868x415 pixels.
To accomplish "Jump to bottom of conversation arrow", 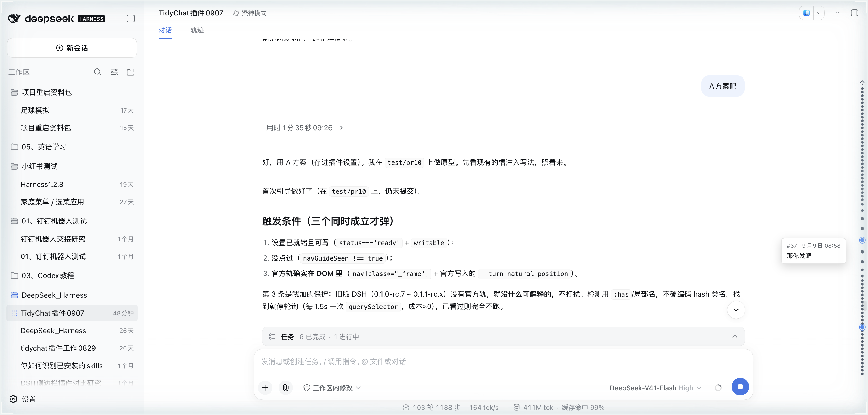I will coord(736,310).
